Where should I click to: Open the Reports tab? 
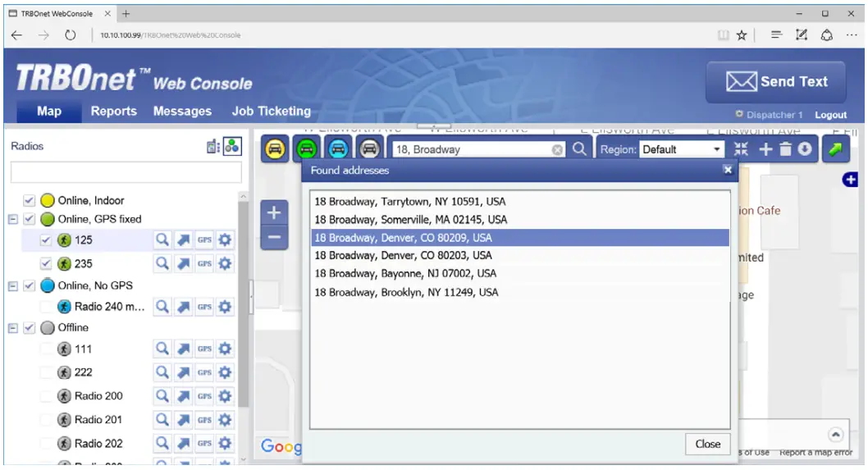(113, 112)
